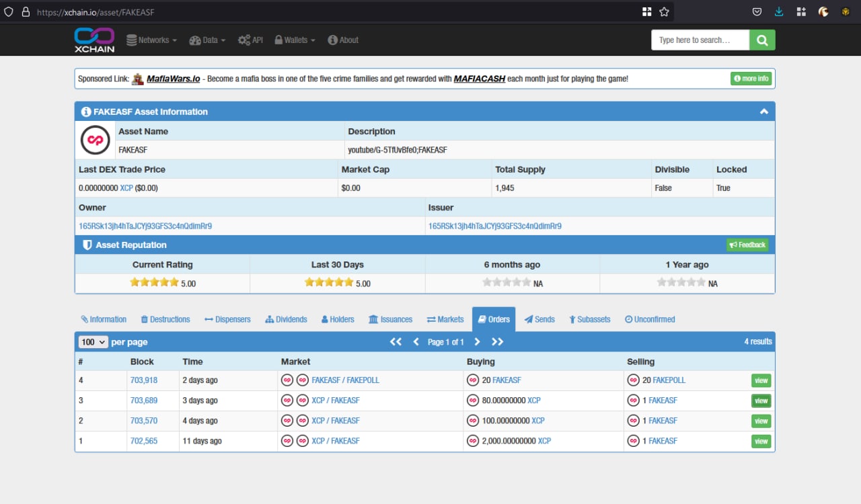Open block 702,565 link

tap(144, 441)
